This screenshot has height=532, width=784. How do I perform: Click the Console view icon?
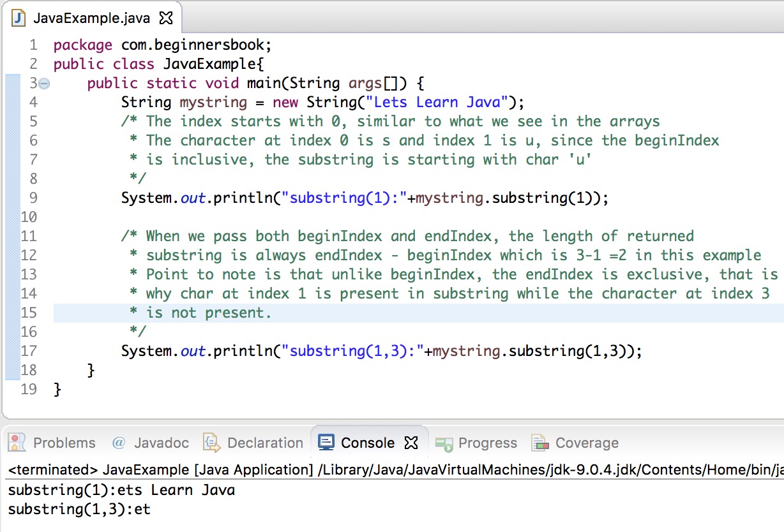click(x=326, y=442)
